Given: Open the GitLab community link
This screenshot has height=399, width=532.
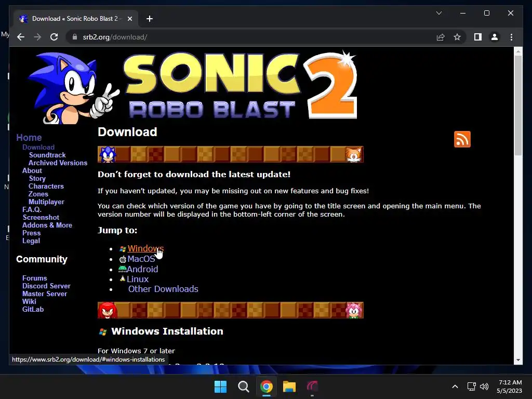Looking at the screenshot, I should click(33, 310).
